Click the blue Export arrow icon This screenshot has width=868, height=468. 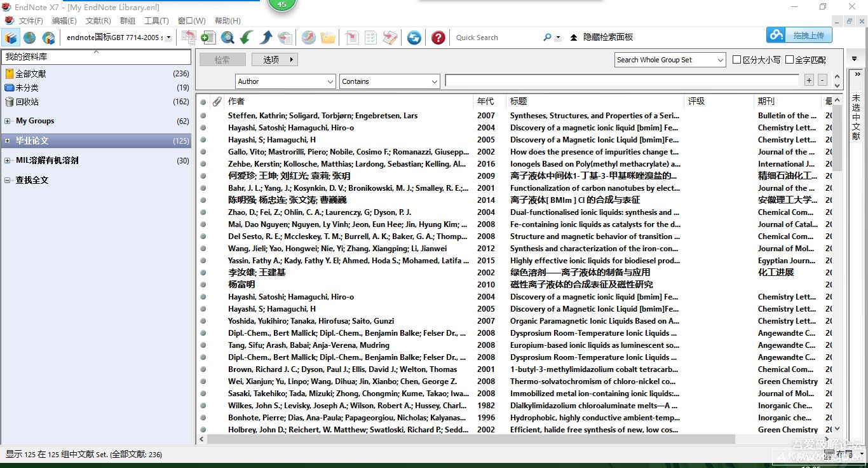coord(266,38)
